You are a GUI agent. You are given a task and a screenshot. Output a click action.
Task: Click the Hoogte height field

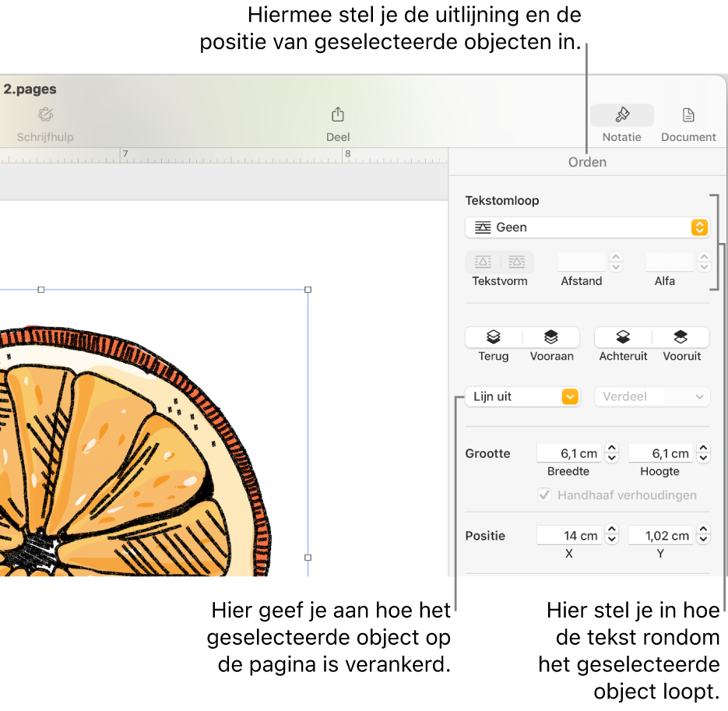tap(660, 453)
